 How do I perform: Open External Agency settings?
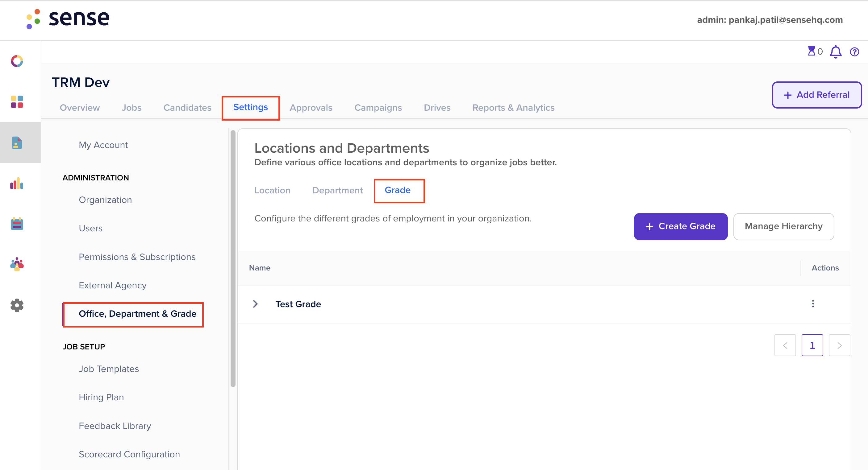[113, 286]
